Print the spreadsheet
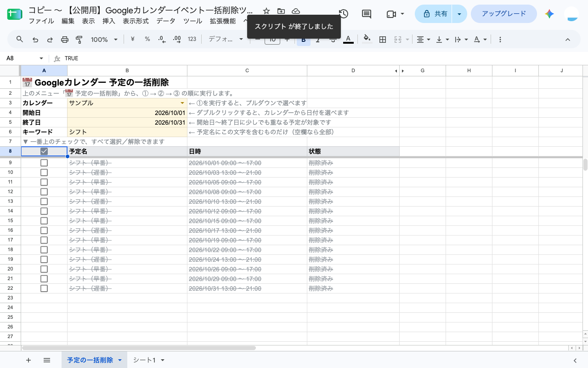Viewport: 588px width, 368px height. coord(65,40)
